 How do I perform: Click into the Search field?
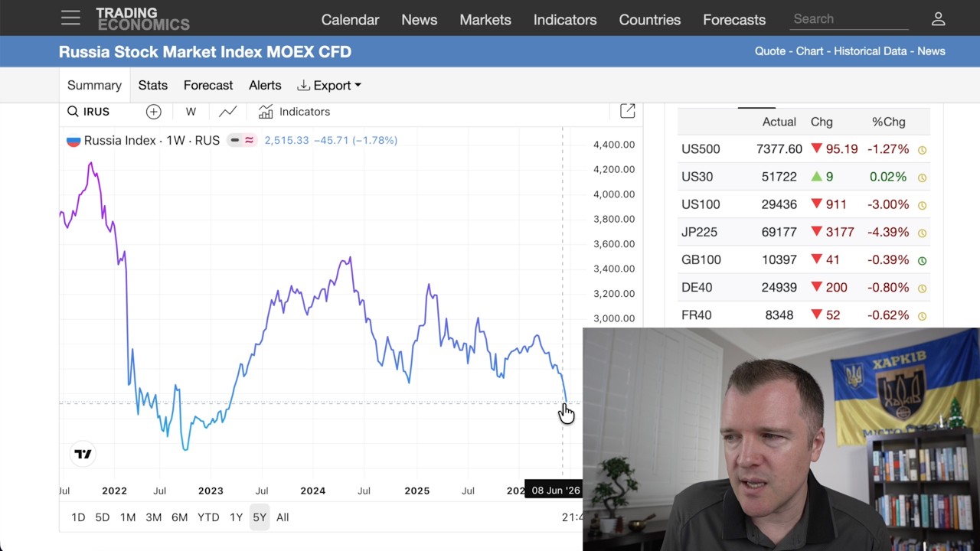(x=849, y=19)
